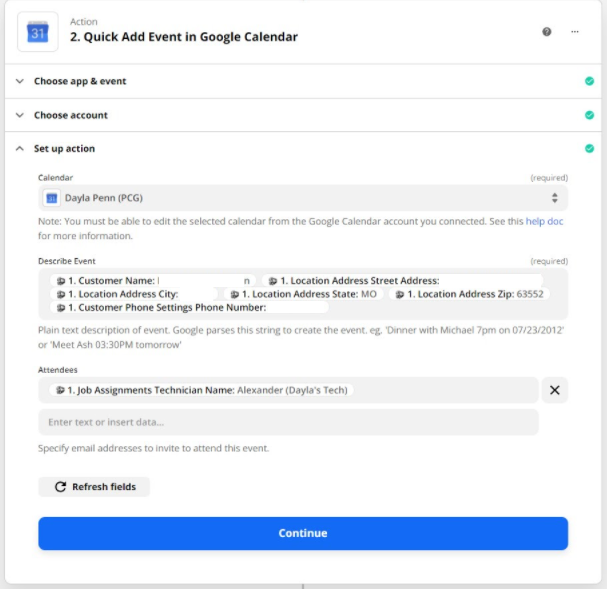The image size is (607, 589).
Task: Expand the Choose app & event section
Action: click(80, 81)
